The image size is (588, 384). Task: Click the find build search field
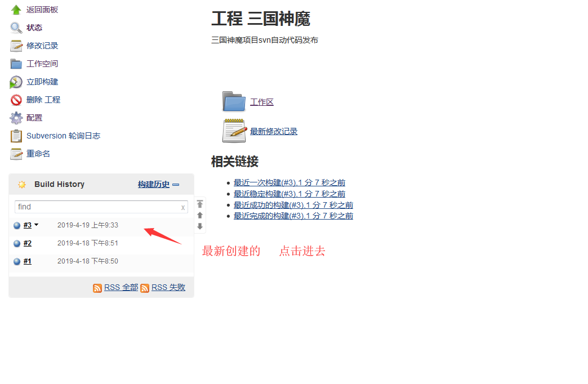click(97, 207)
